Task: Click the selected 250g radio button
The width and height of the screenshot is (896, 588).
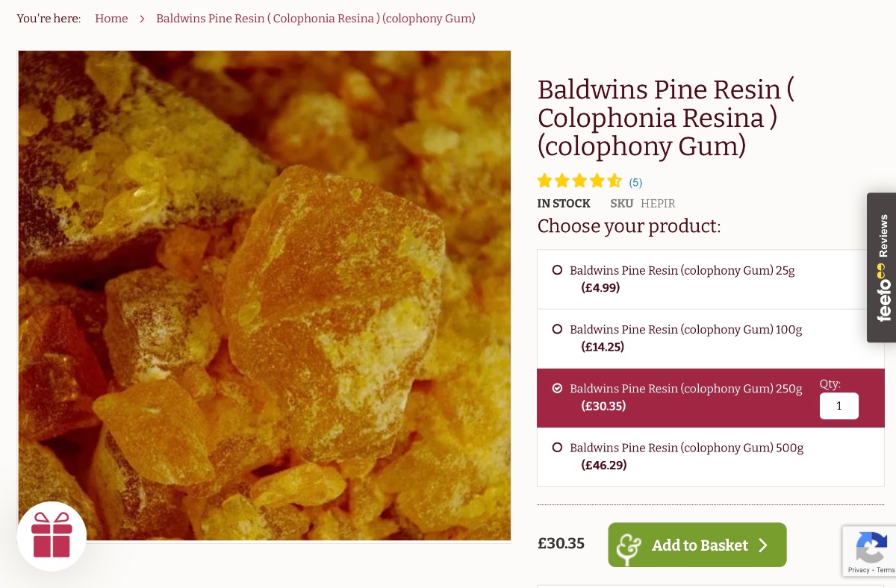Action: click(557, 388)
